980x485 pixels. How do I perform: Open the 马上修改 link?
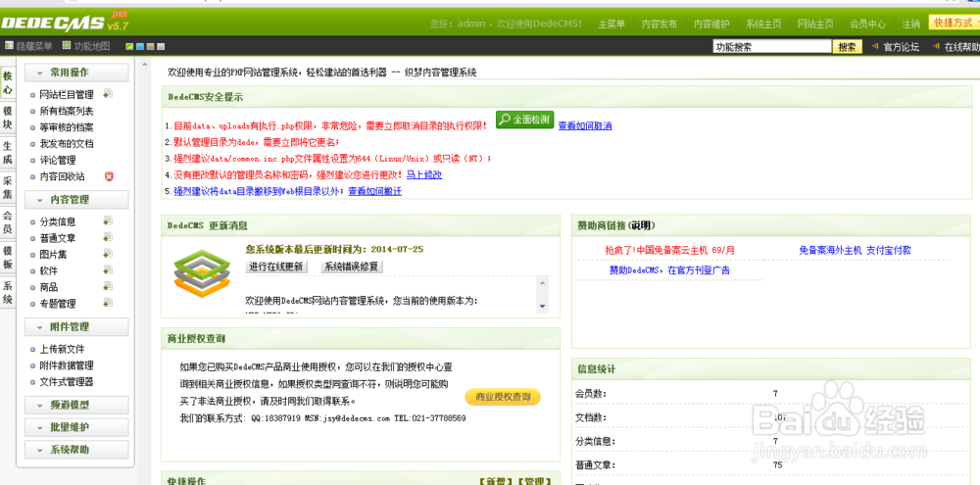tap(424, 175)
